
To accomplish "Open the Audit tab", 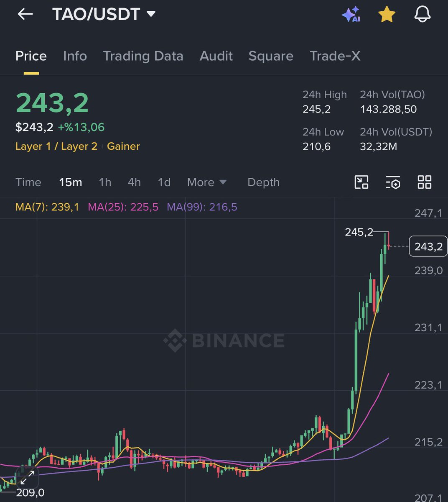I will [216, 56].
